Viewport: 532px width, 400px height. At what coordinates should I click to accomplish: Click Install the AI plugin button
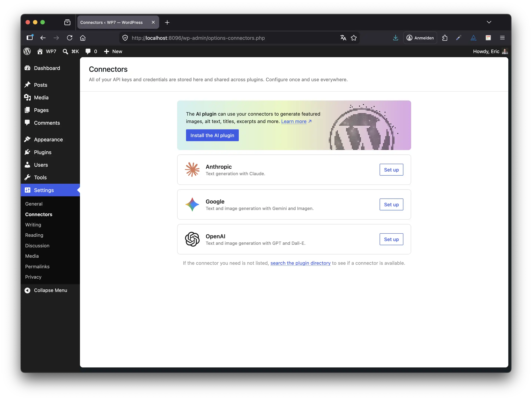[212, 135]
